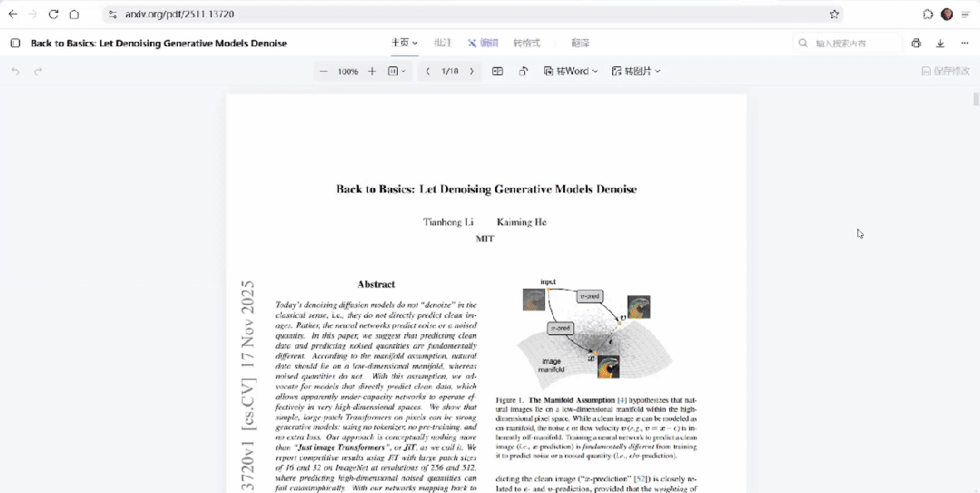
Task: Go to the next PDF page
Action: coord(471,71)
